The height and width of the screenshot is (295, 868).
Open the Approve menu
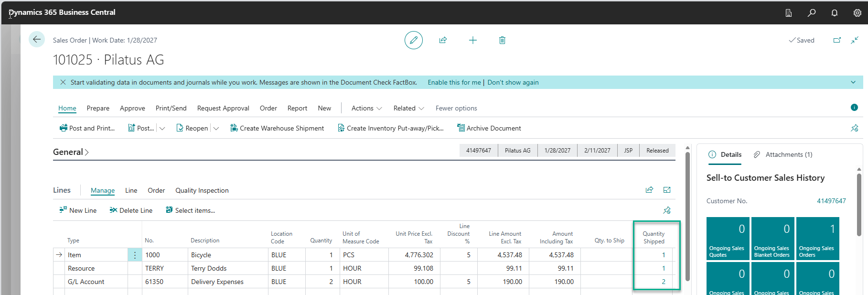pyautogui.click(x=132, y=108)
